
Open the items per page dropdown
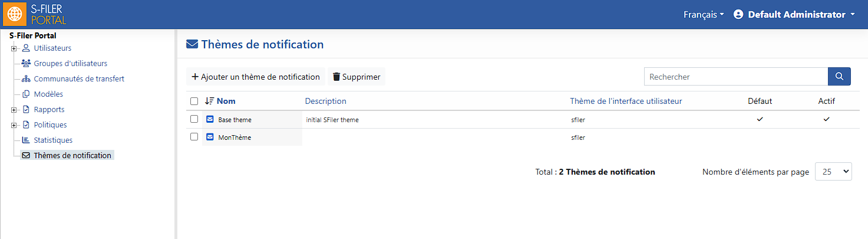point(833,172)
